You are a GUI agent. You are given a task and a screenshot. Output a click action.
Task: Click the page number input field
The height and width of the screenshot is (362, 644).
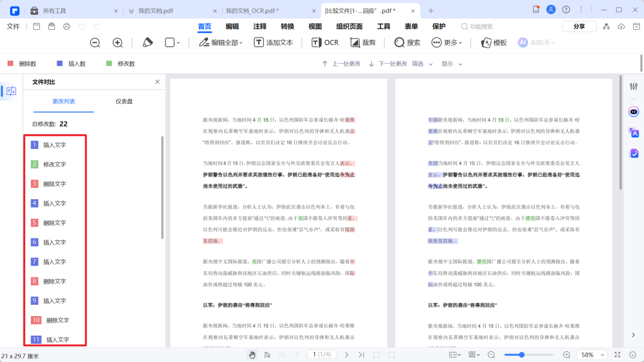pyautogui.click(x=321, y=354)
